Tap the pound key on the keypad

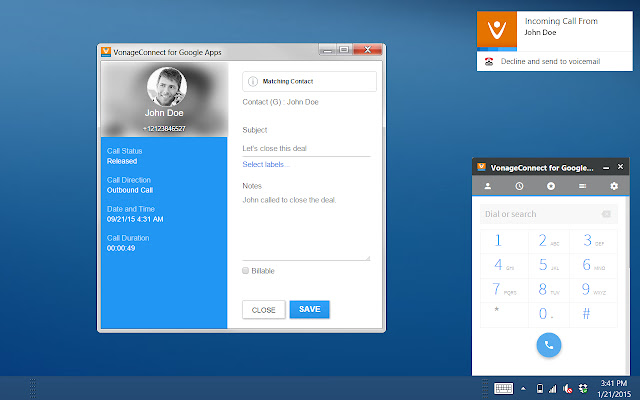[593, 315]
